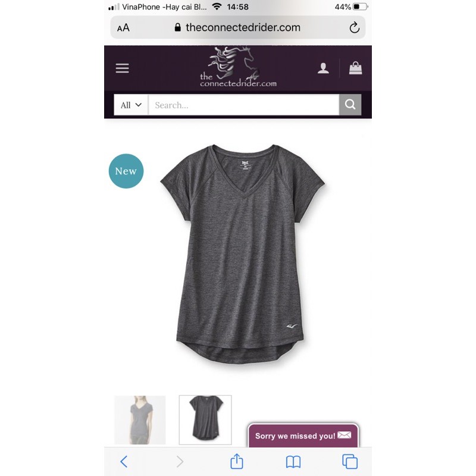Image resolution: width=476 pixels, height=476 pixels.
Task: Reload the page with refresh icon
Action: coord(354,27)
